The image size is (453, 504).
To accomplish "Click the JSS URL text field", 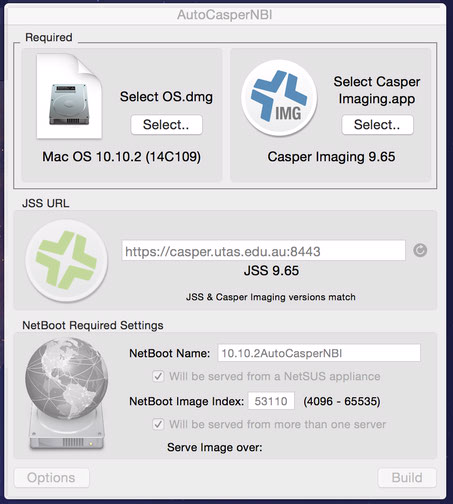I will (x=263, y=251).
